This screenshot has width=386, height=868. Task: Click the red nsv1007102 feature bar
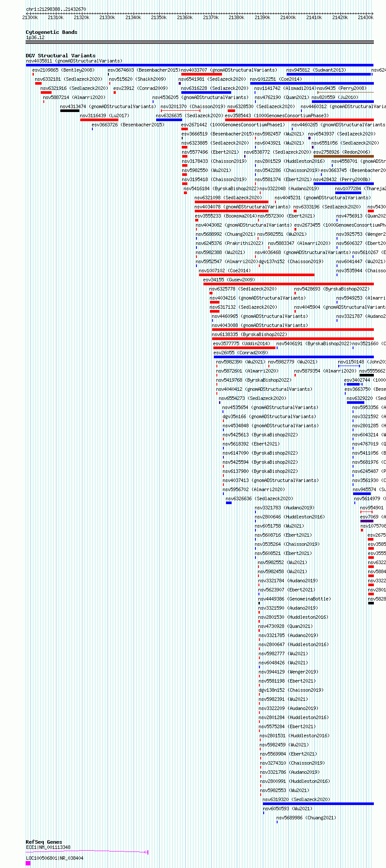pos(257,275)
